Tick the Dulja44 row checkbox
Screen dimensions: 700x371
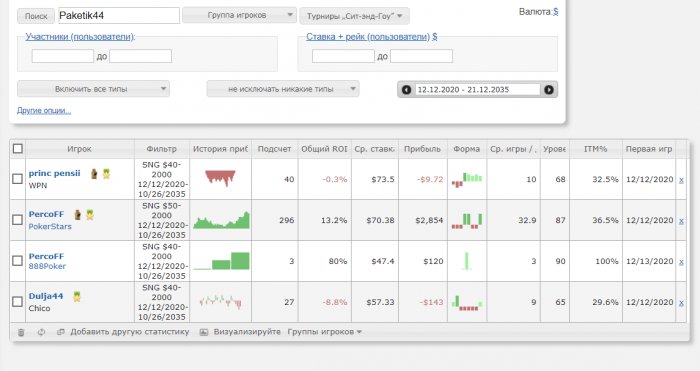point(17,302)
